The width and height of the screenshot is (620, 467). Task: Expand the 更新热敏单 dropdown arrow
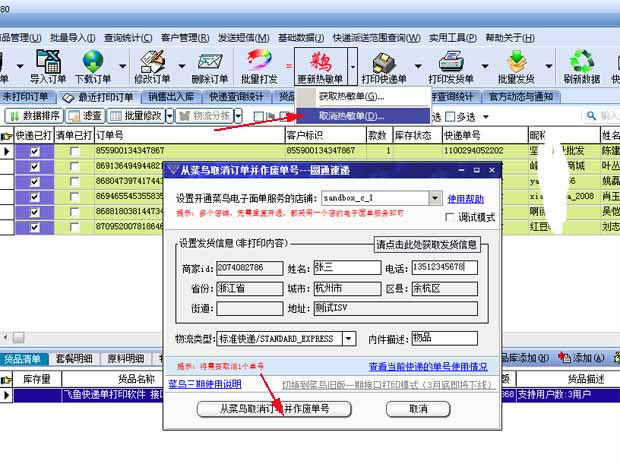[352, 66]
